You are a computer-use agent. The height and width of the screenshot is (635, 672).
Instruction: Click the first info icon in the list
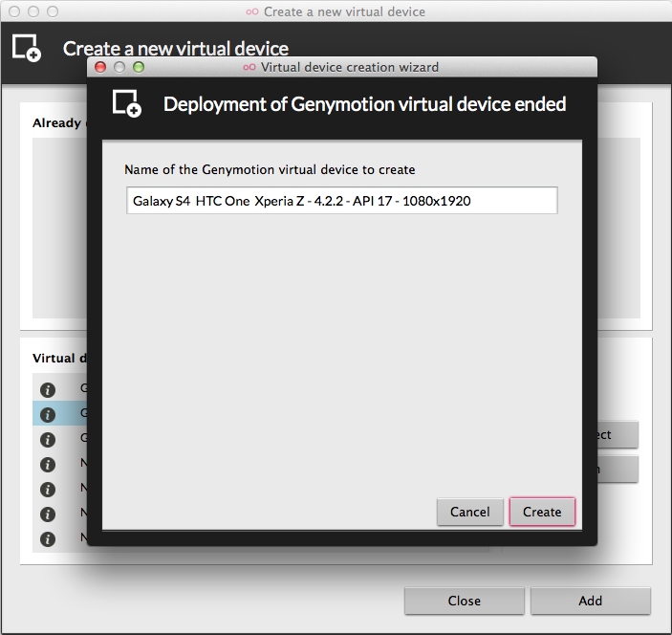click(x=48, y=390)
